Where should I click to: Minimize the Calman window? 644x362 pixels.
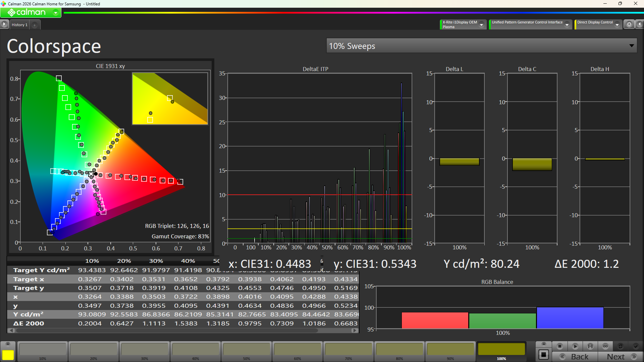[605, 4]
